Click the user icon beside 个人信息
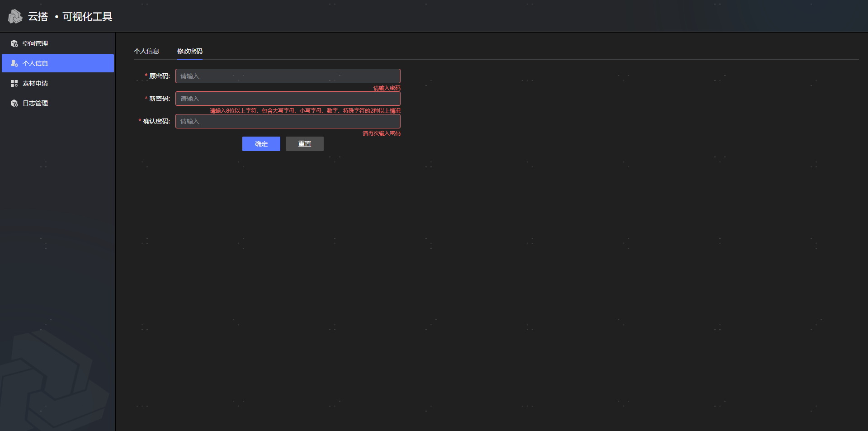The image size is (868, 431). point(14,63)
